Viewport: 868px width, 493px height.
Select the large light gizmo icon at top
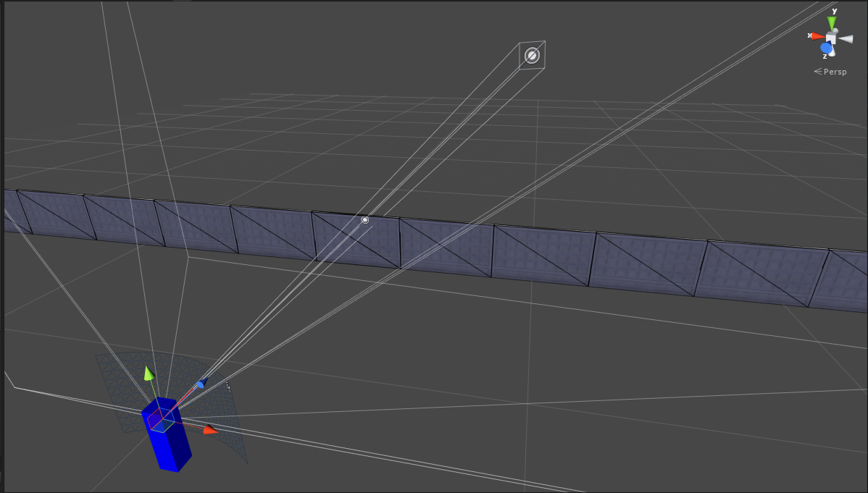point(532,55)
